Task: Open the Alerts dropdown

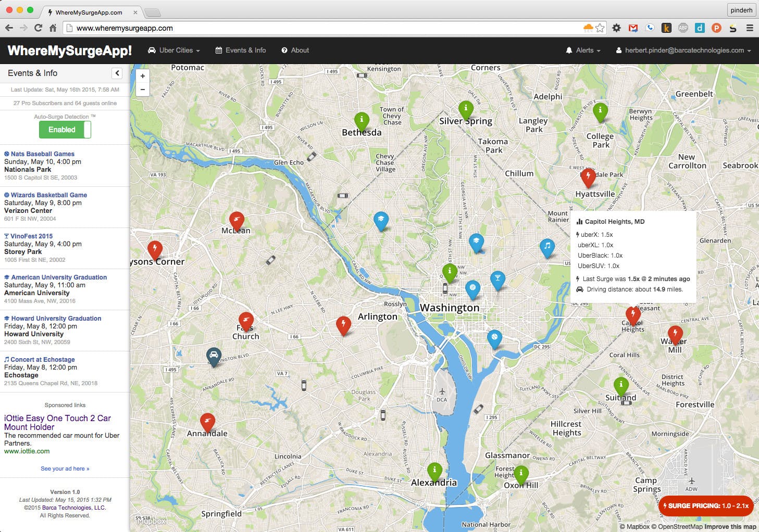Action: (583, 50)
